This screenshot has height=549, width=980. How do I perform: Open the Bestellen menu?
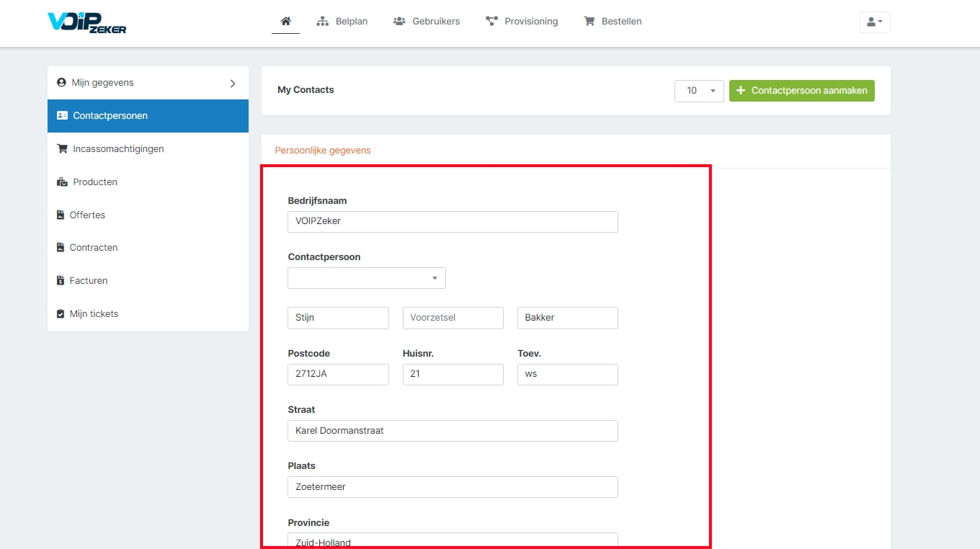[x=612, y=22]
